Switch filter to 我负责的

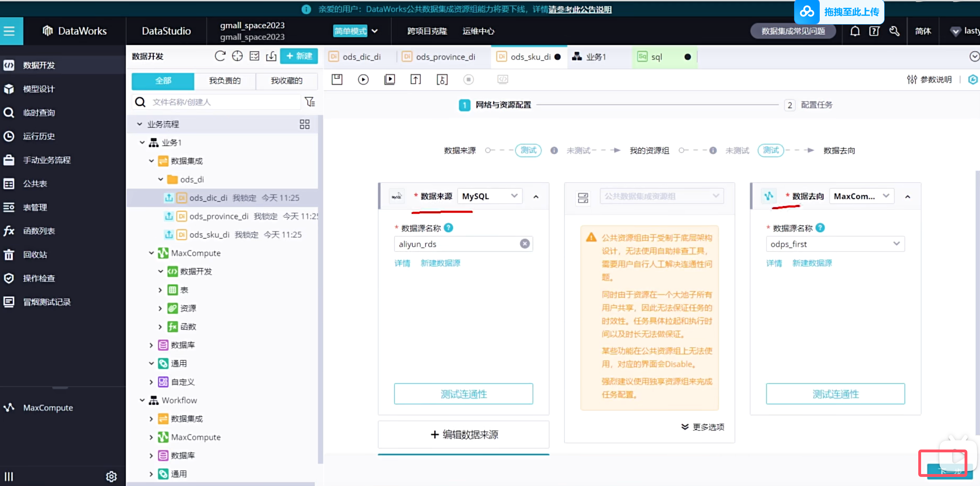tap(224, 81)
